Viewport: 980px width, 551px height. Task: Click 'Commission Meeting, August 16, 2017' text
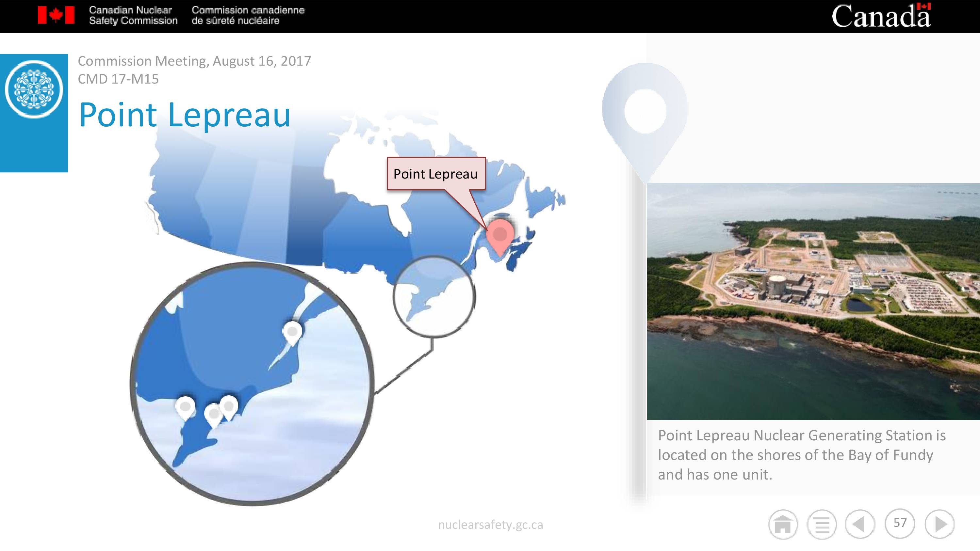[194, 61]
